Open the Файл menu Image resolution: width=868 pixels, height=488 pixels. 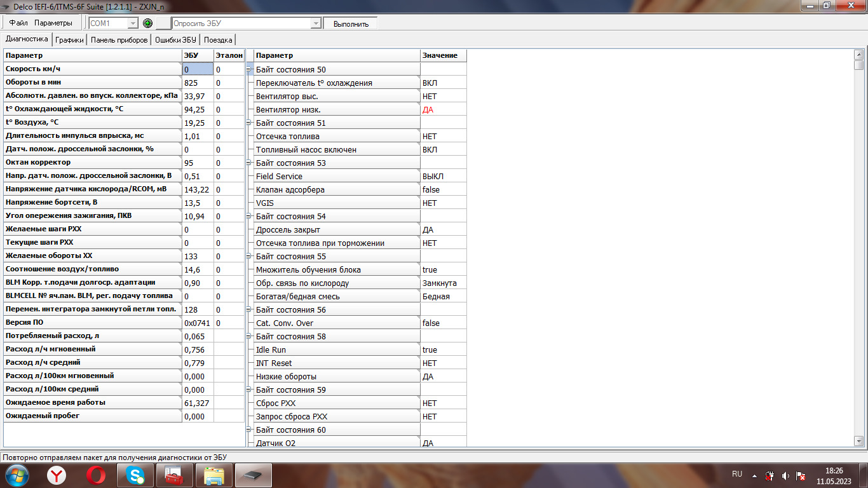tap(18, 23)
